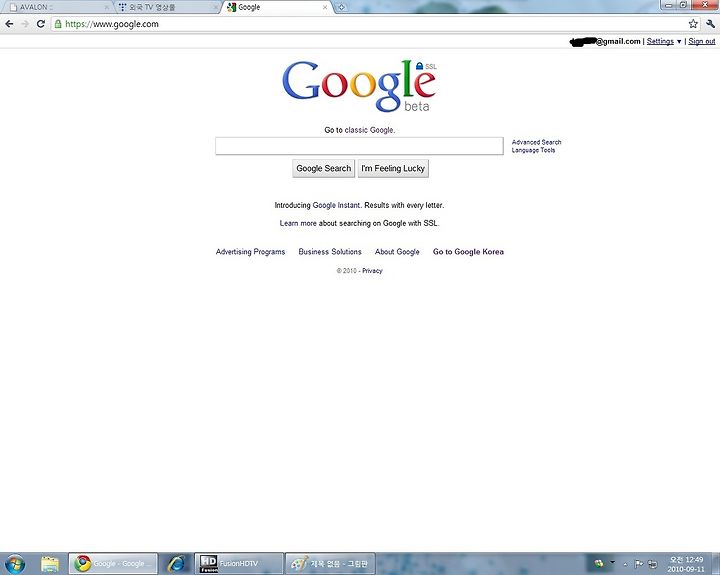Click the green SSL padlock in address bar
The image size is (720, 575).
[x=58, y=24]
